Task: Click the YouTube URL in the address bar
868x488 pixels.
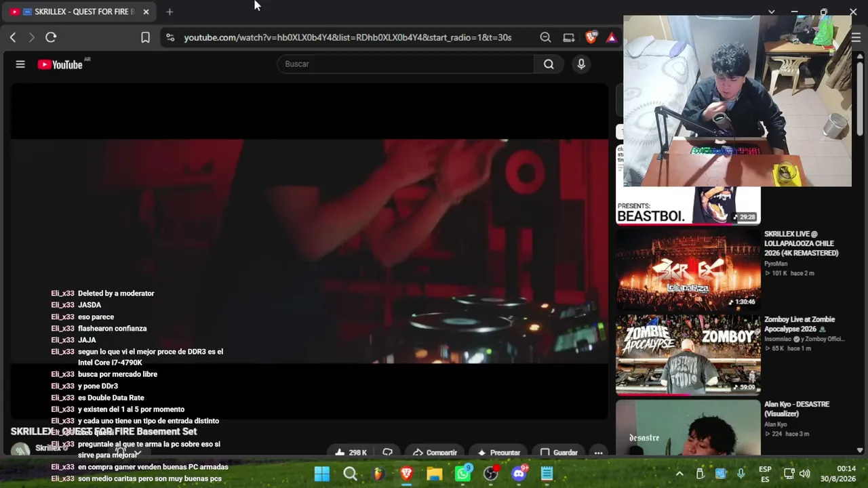Action: [x=348, y=37]
